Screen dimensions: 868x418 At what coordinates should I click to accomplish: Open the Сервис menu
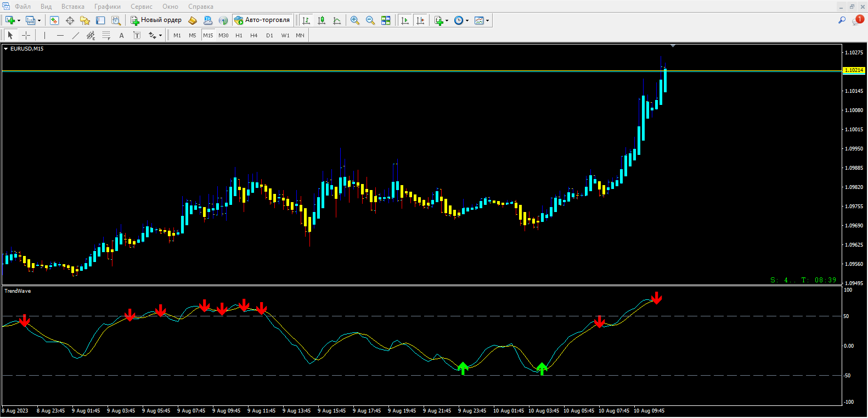click(x=142, y=7)
